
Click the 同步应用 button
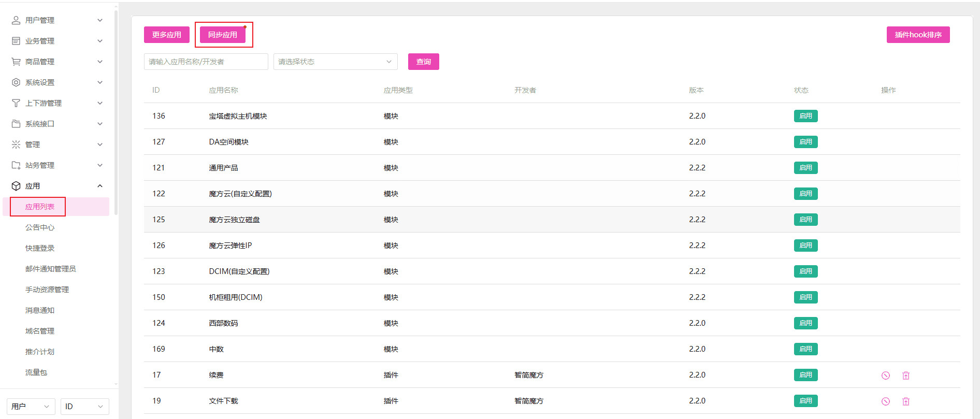(223, 35)
